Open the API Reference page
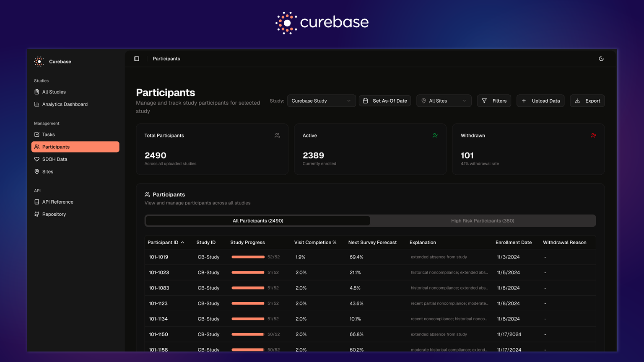Image resolution: width=644 pixels, height=362 pixels. (57, 202)
